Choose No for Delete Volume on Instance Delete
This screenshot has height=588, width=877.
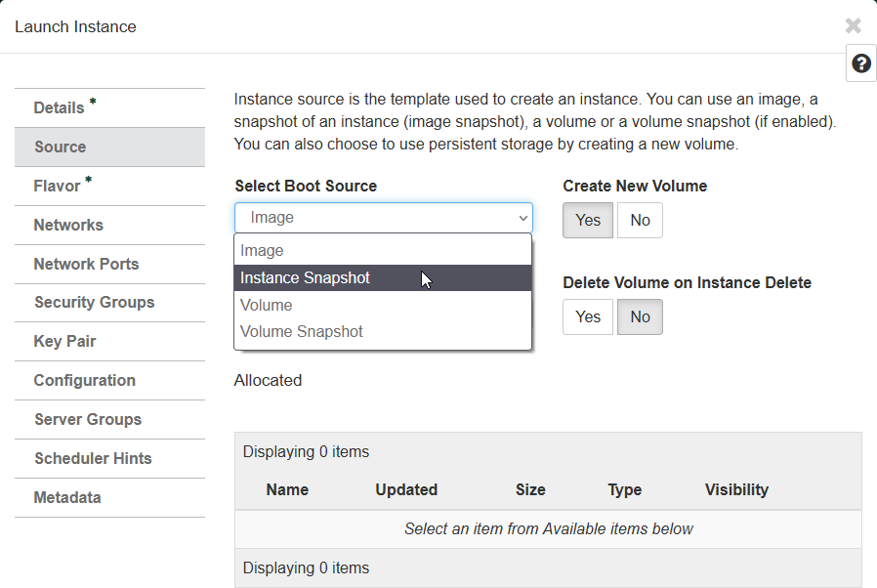[x=640, y=317]
